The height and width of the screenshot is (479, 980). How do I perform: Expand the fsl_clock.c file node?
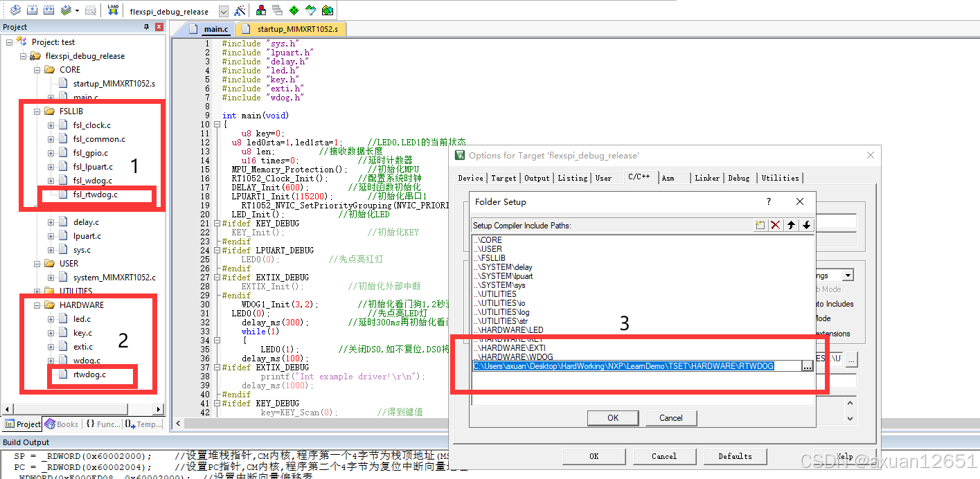coord(51,125)
